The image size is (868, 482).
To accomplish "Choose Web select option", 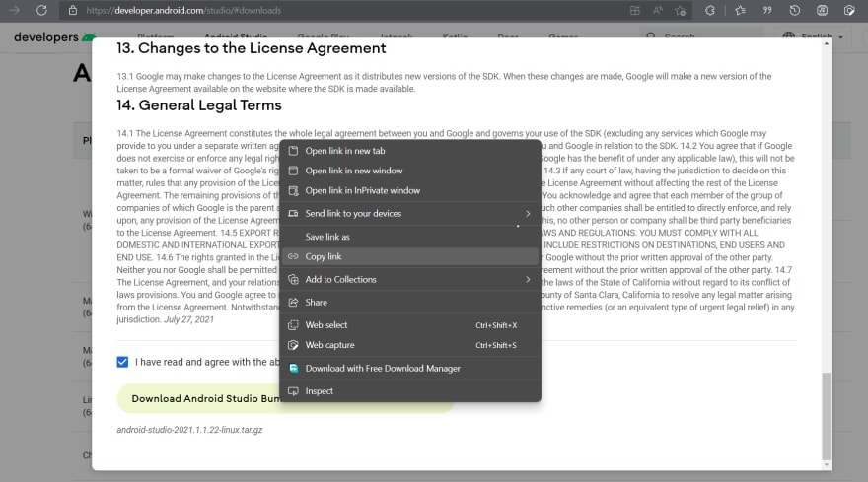I will (410, 325).
